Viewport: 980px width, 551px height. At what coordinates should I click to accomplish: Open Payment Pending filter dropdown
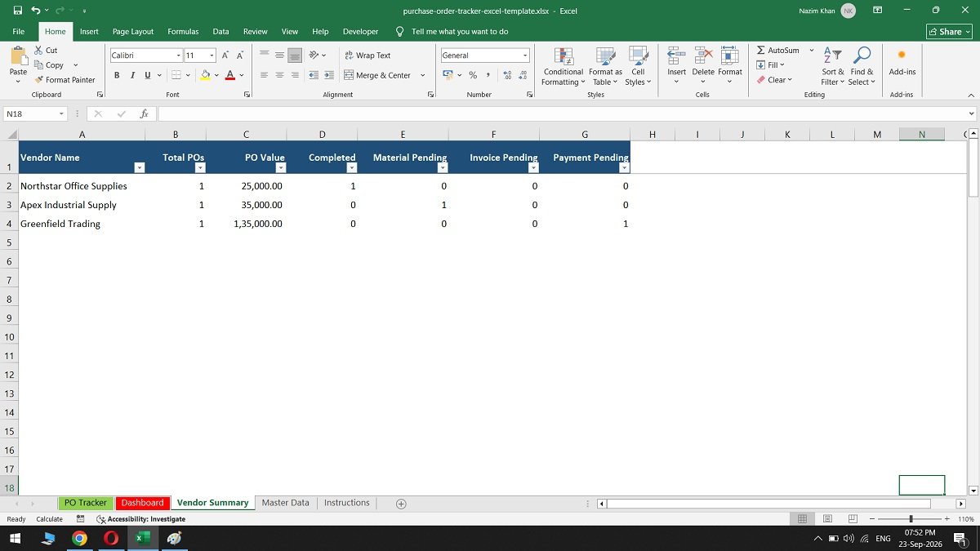(624, 167)
